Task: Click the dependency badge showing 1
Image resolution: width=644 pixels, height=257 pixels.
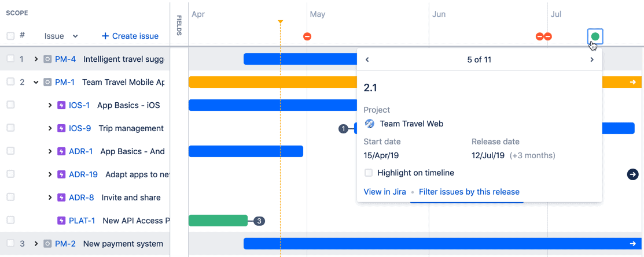Action: pos(343,128)
